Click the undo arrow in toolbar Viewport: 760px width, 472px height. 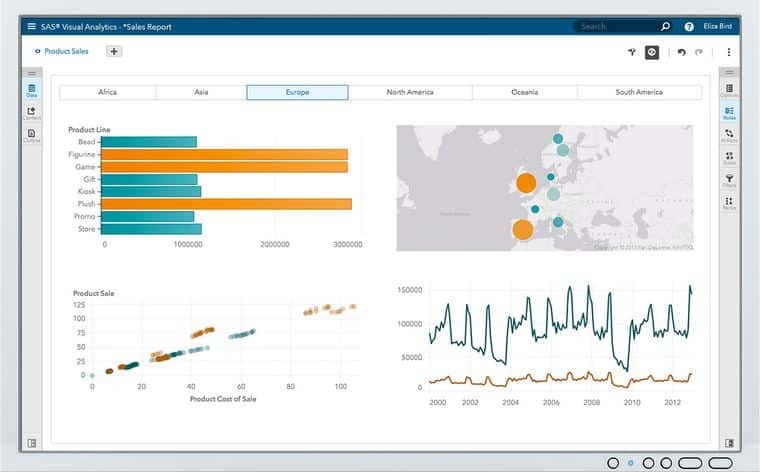[681, 52]
